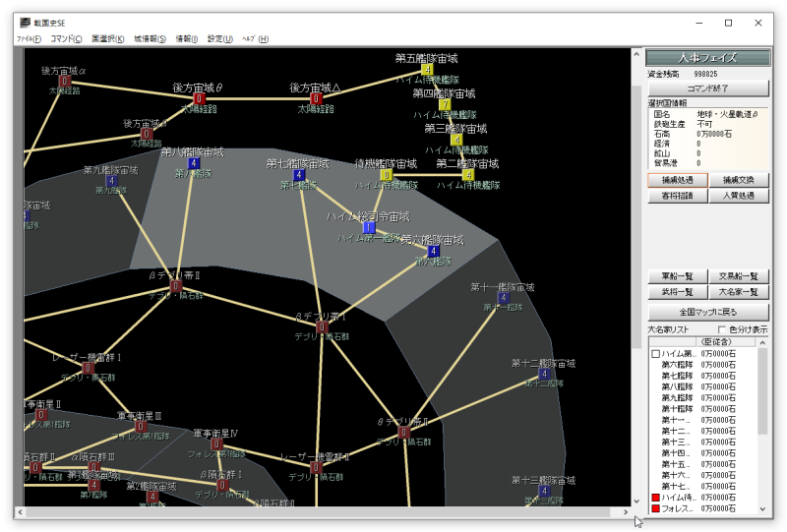Viewport: 787px width, 532px height.
Task: Select the 第十二艦隊宙域 blue marker
Action: (544, 374)
